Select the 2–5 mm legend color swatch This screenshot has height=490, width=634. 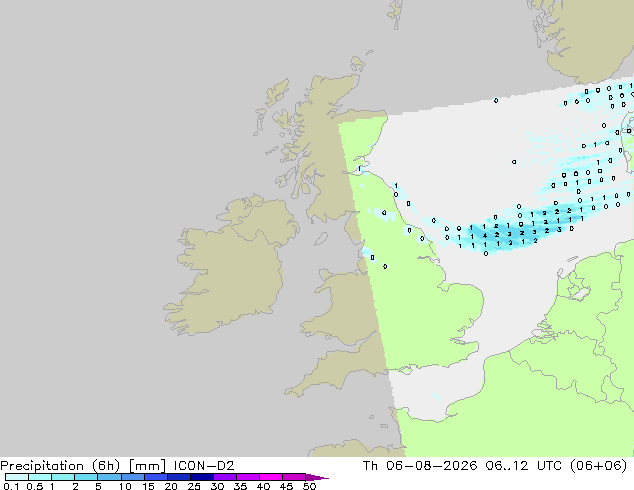coord(86,477)
